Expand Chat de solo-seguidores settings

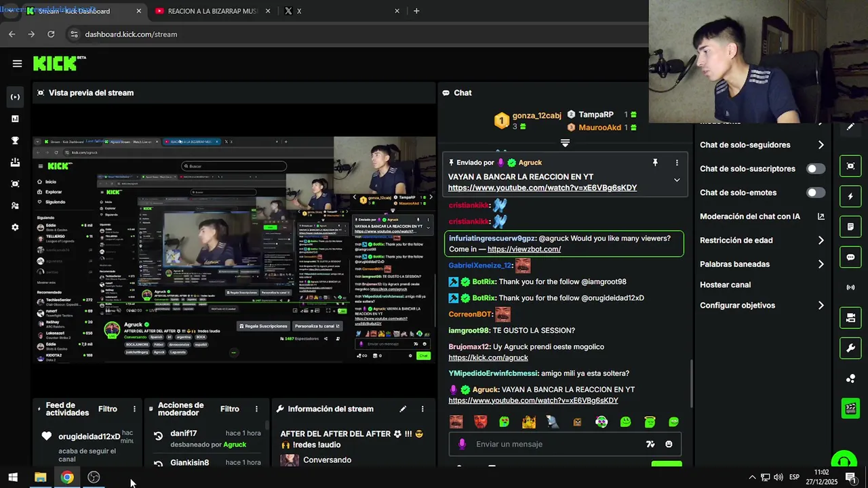821,145
